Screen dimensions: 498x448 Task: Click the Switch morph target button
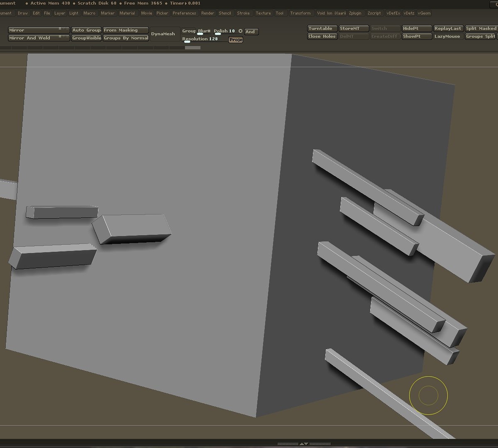point(385,29)
